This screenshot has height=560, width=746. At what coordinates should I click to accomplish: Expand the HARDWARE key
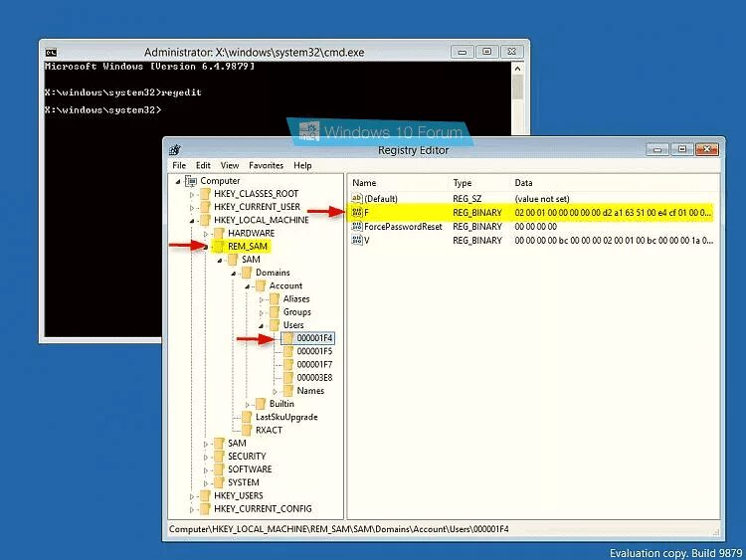pyautogui.click(x=206, y=234)
